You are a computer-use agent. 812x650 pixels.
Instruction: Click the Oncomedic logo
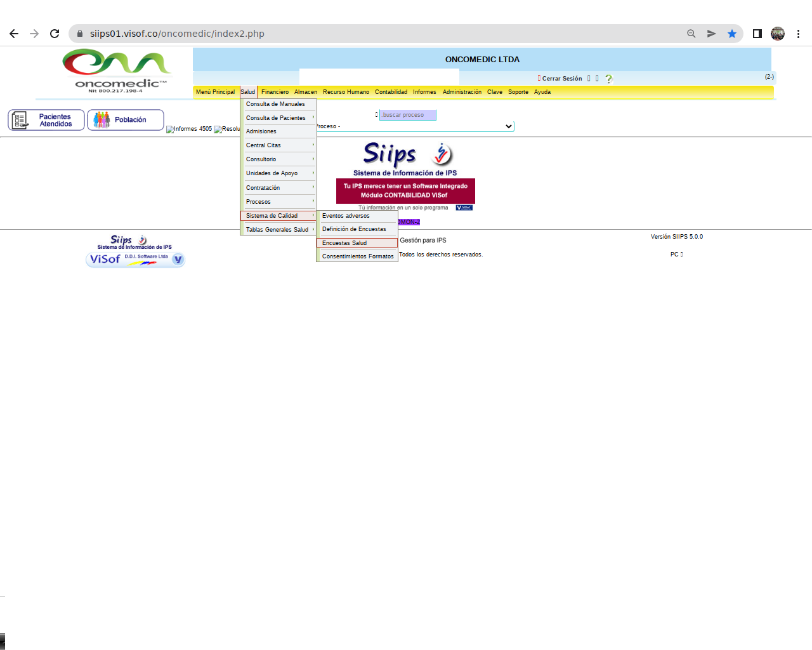(117, 70)
